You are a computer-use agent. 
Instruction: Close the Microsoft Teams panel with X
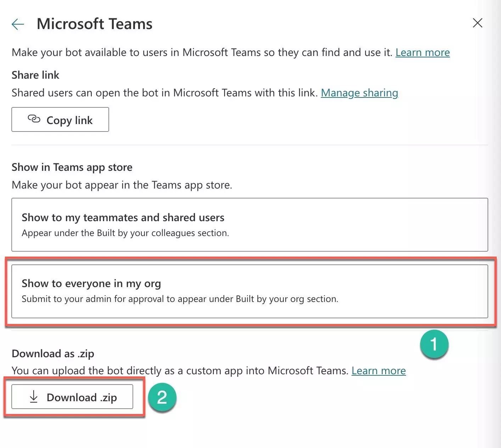477,23
